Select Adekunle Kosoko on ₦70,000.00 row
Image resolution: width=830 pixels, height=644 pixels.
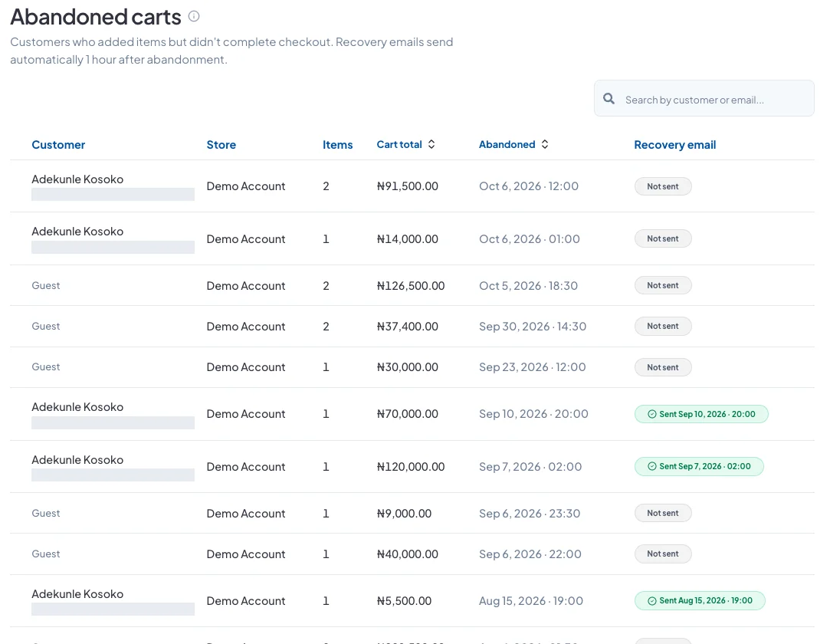click(77, 407)
